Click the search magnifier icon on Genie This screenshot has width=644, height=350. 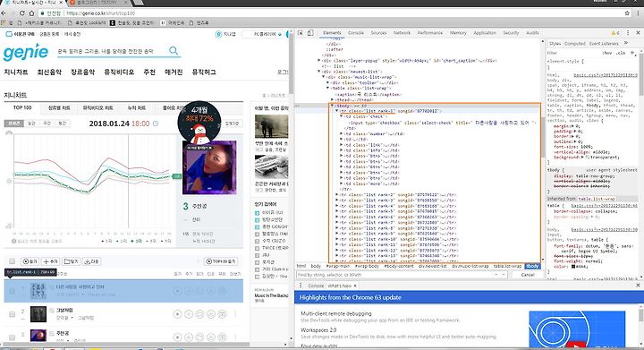(174, 50)
